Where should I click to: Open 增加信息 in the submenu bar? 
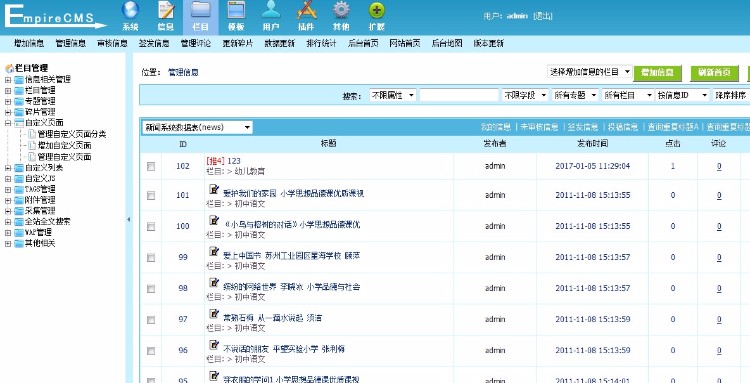coord(30,43)
